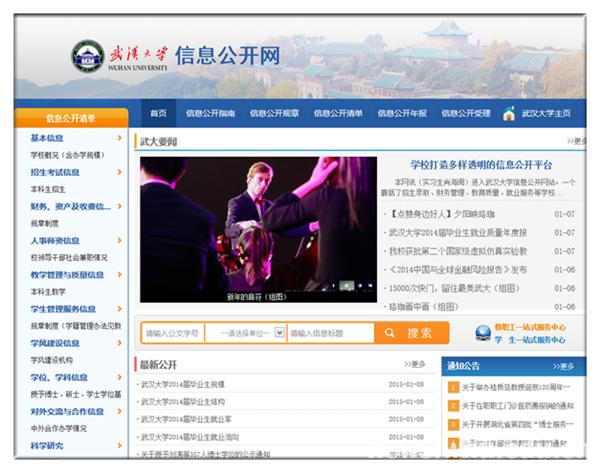
Task: Click the magnifier icon in search button
Action: [x=392, y=333]
